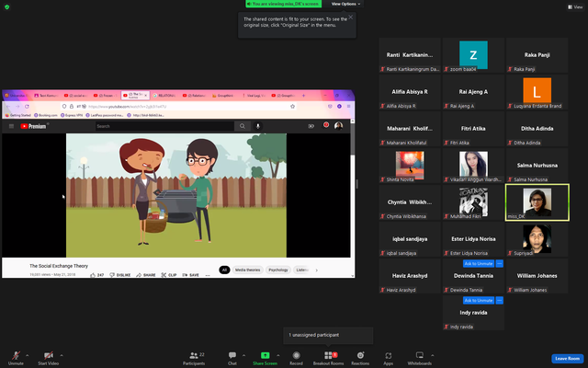The height and width of the screenshot is (368, 588).
Task: Click the Social Exchange Theory video frame
Action: click(x=176, y=195)
